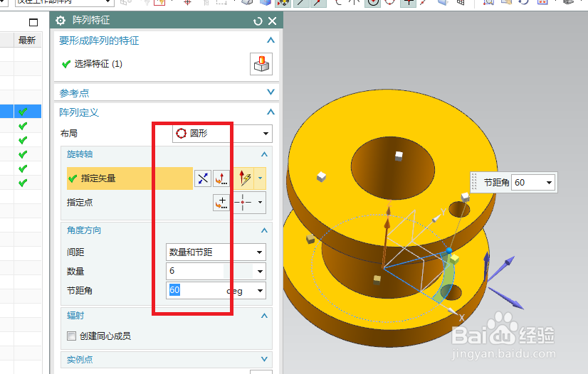Open the 数量 field options arrow

pyautogui.click(x=260, y=272)
